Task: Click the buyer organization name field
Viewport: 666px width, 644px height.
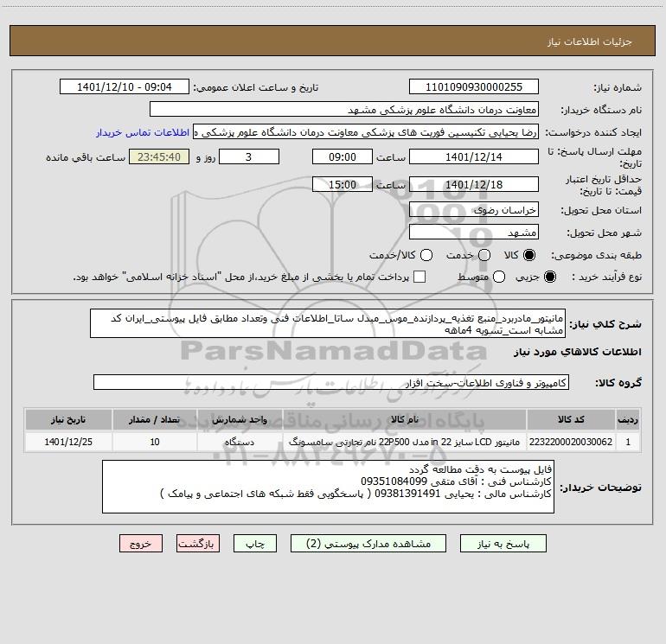Action: pos(344,110)
